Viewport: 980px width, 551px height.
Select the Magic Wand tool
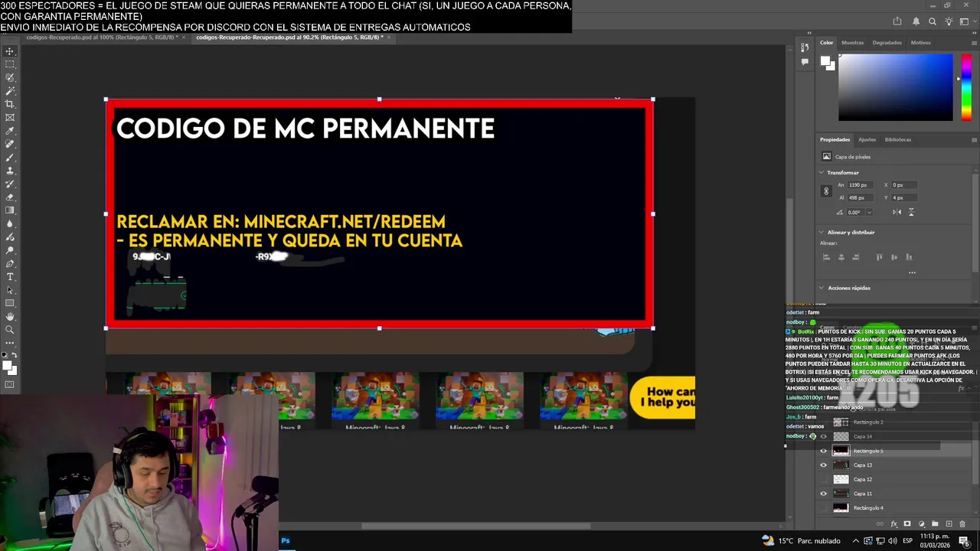[x=10, y=91]
